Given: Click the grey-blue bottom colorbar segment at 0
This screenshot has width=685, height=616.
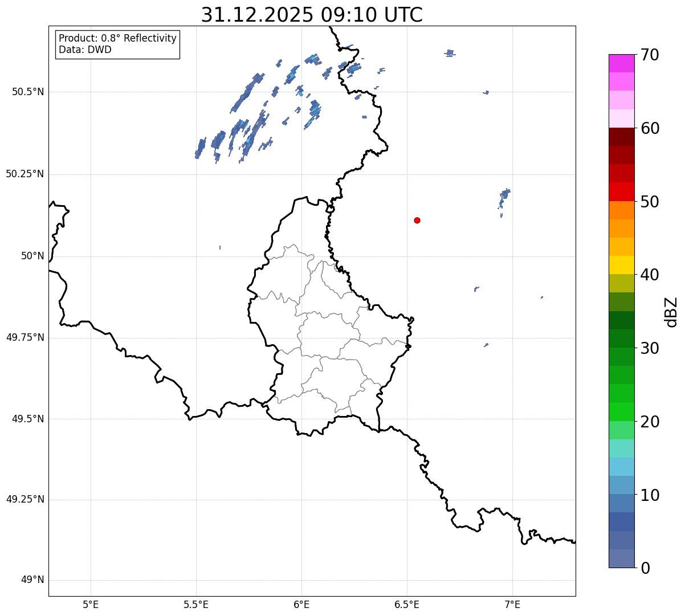Looking at the screenshot, I should pos(621,558).
